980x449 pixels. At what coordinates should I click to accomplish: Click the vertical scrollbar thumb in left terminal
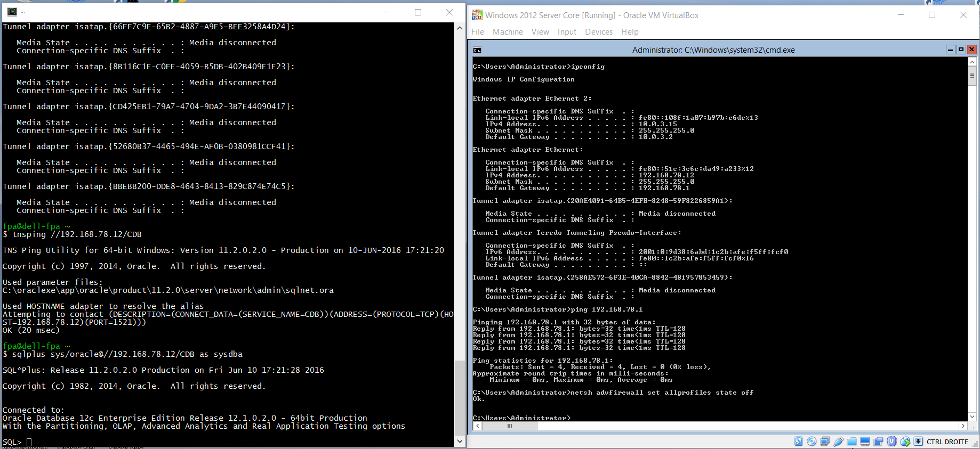(x=460, y=397)
